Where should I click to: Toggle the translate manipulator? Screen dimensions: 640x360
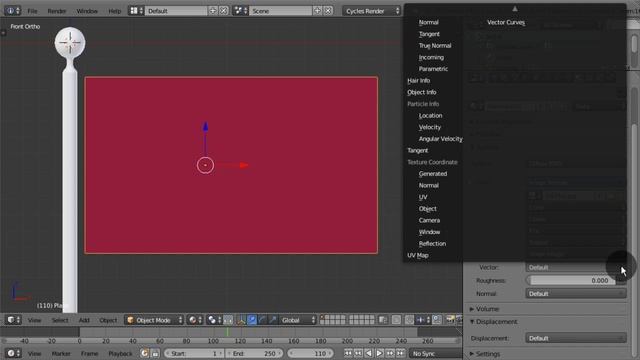pyautogui.click(x=252, y=320)
